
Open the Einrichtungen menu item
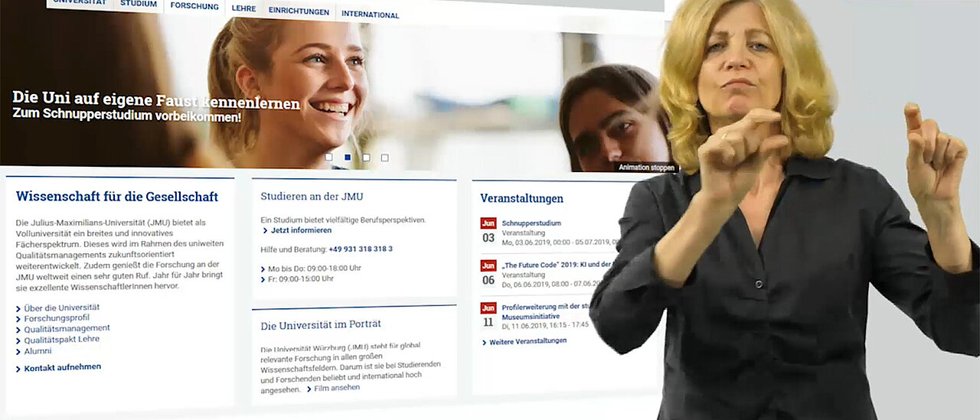(x=299, y=12)
